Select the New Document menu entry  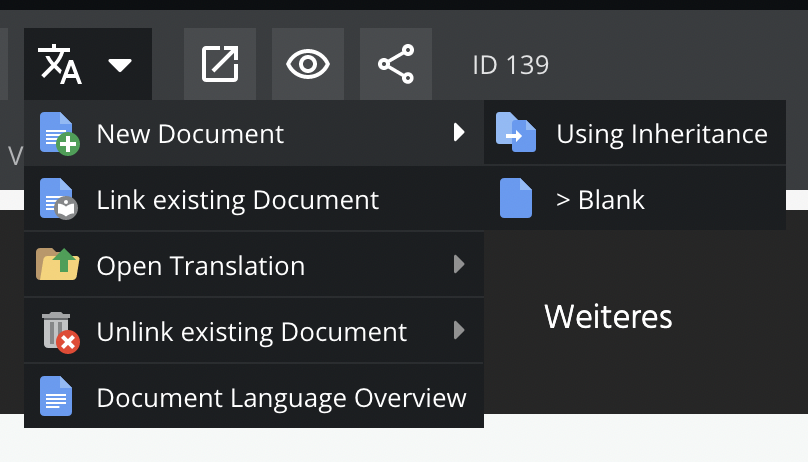[x=190, y=133]
